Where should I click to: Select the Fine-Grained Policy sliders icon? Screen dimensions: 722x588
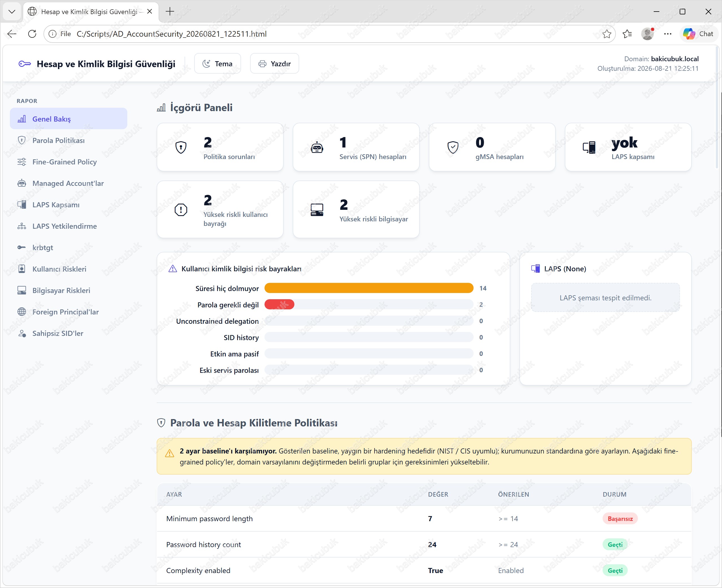pos(22,162)
